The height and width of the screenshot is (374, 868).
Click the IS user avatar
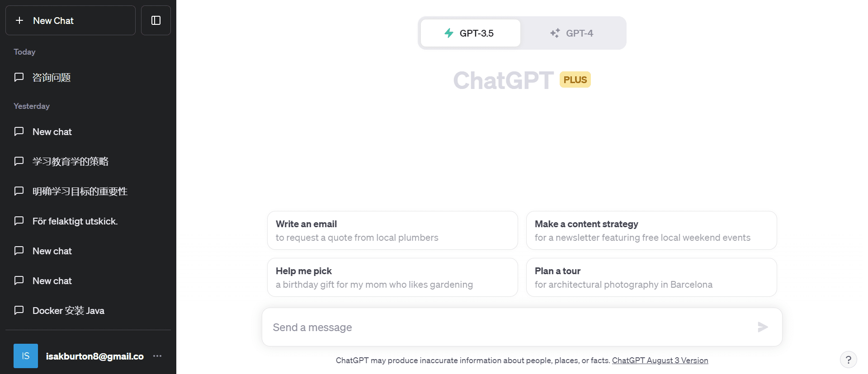26,356
